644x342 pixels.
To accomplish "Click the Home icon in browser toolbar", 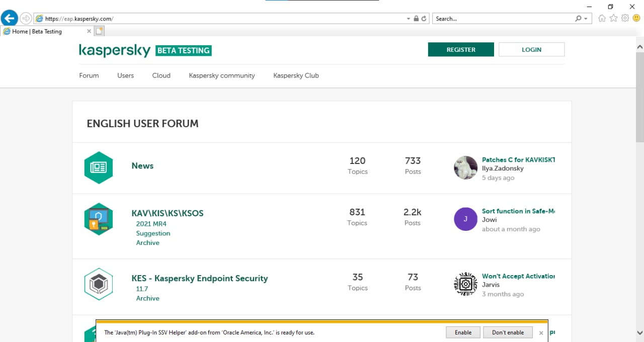I will (602, 19).
